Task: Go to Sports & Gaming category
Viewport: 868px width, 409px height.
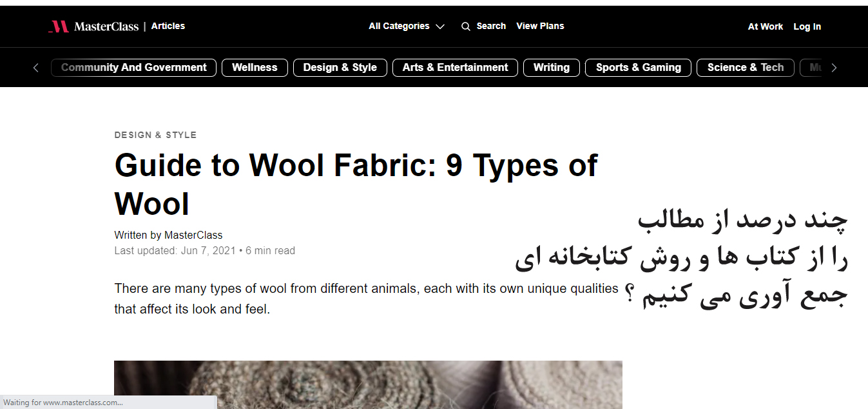Action: coord(638,68)
